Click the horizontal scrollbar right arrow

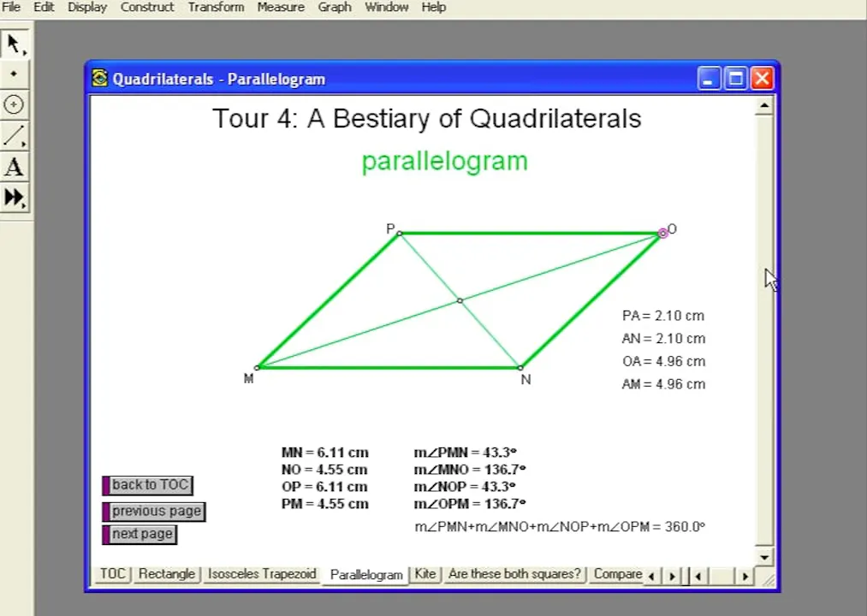[x=745, y=576]
